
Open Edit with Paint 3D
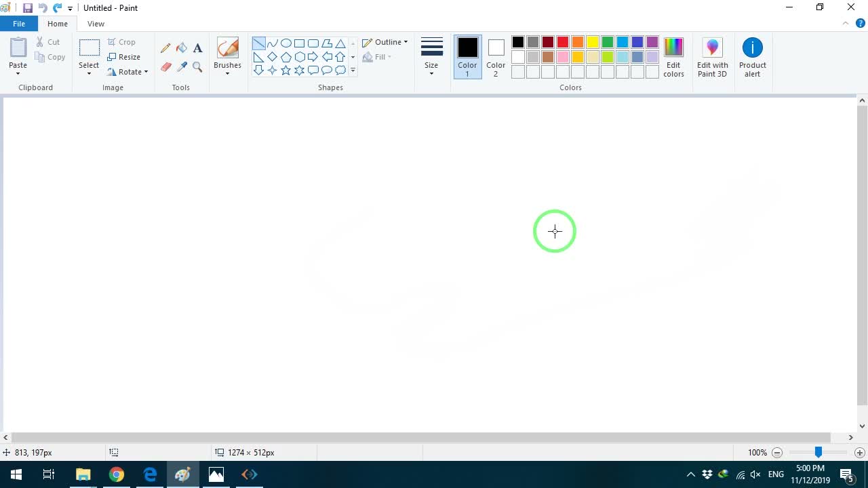pos(712,56)
